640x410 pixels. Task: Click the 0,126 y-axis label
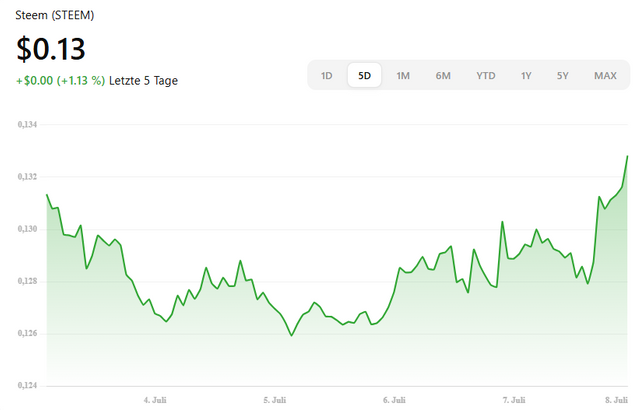(27, 333)
